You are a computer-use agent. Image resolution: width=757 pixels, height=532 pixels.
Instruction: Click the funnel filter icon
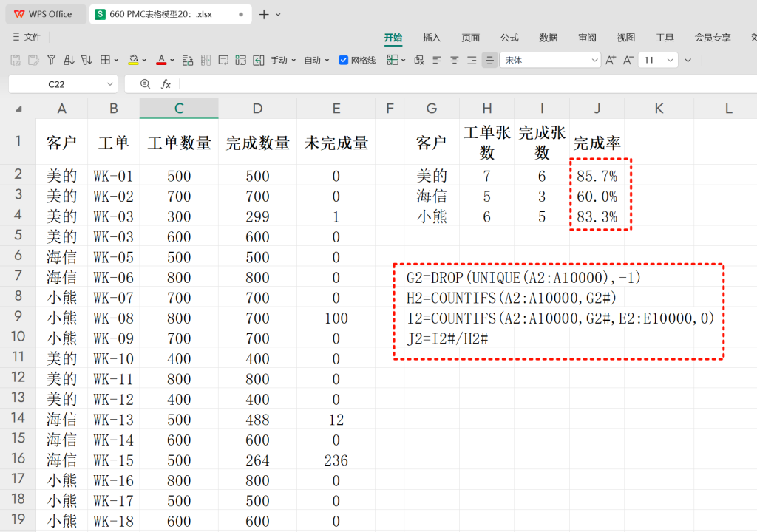[x=51, y=61]
